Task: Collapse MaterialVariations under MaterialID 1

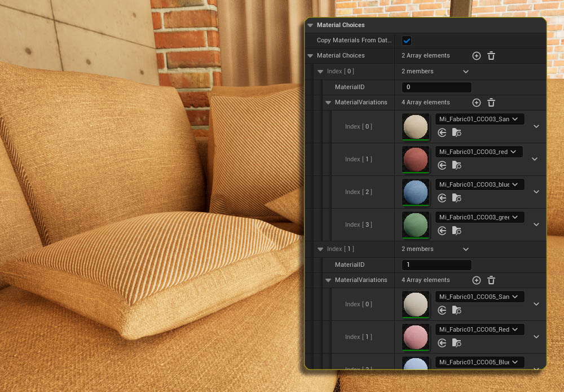Action: coord(328,280)
